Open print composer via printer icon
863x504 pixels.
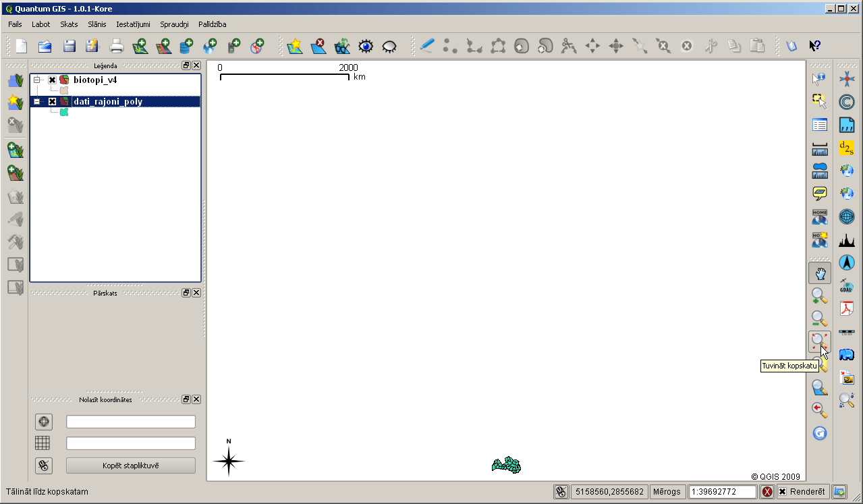click(x=117, y=46)
